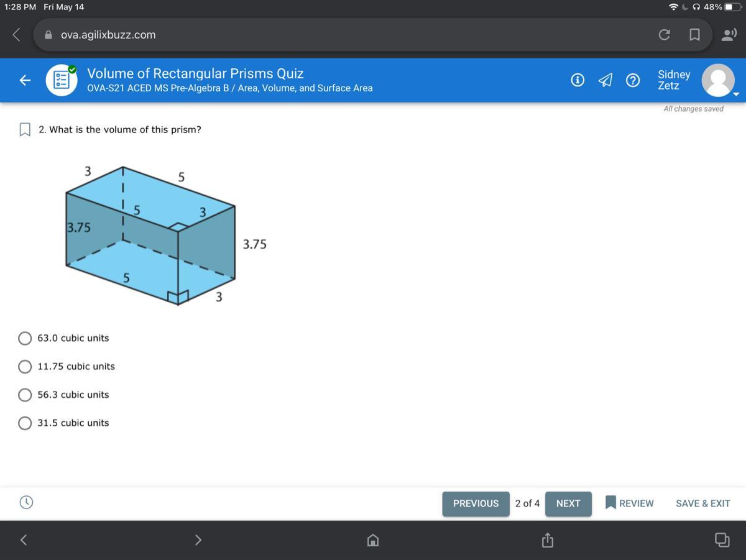Screen dimensions: 746x560
Task: Open the tabs overview icon
Action: [x=721, y=540]
